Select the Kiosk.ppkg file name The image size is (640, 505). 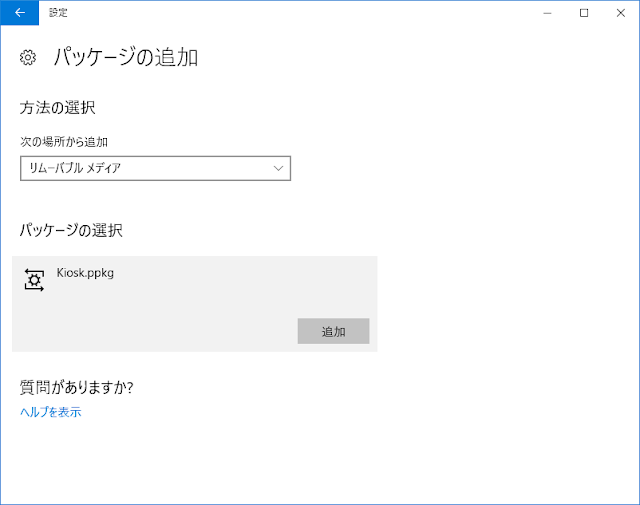click(x=85, y=273)
